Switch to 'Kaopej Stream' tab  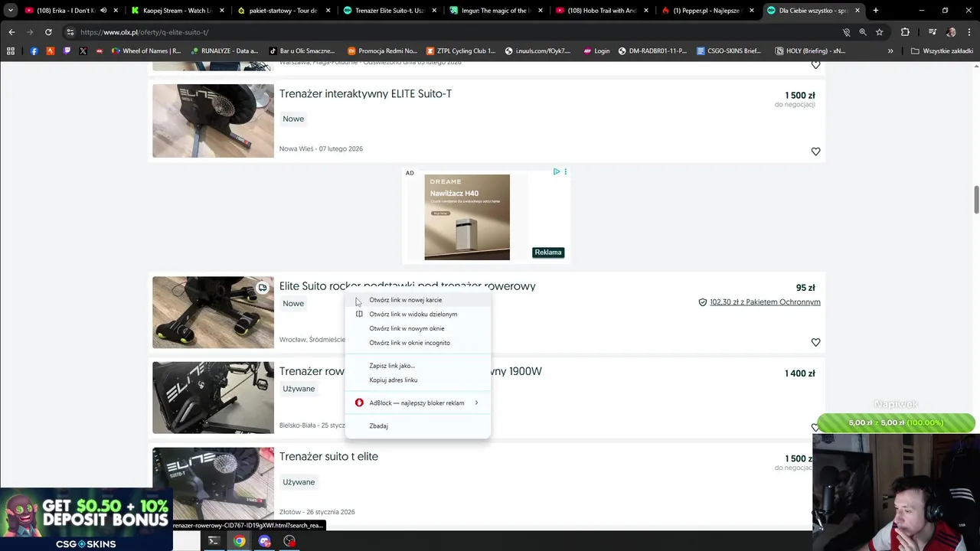[176, 11]
